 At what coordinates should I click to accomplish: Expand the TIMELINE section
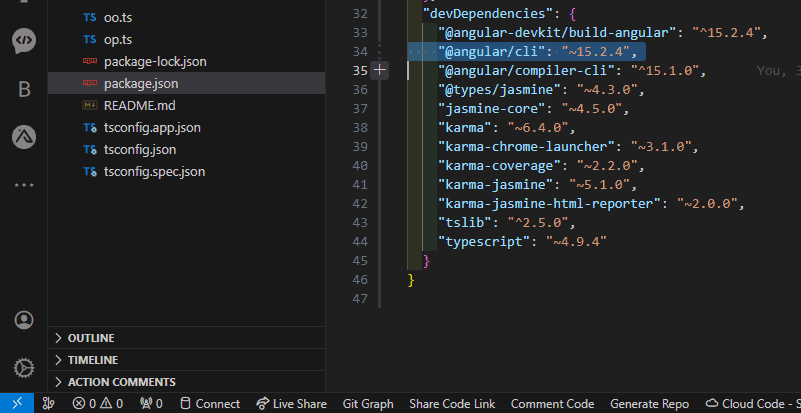pos(186,360)
